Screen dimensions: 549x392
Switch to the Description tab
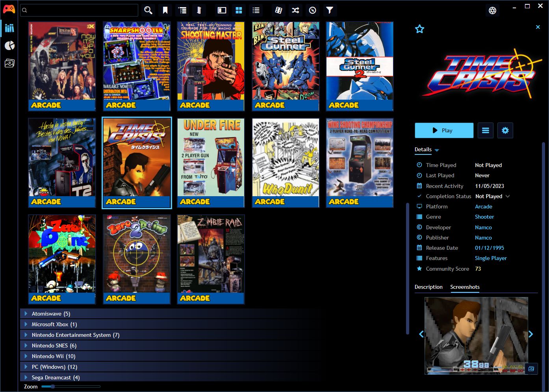coord(428,287)
